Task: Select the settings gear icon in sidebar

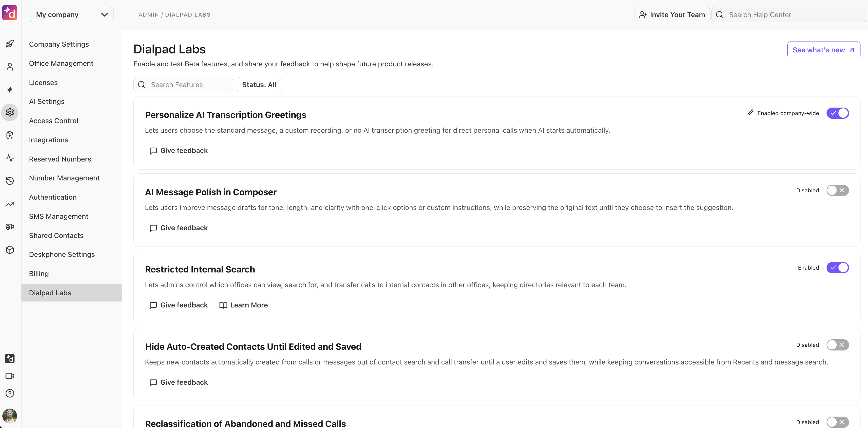Action: [10, 112]
